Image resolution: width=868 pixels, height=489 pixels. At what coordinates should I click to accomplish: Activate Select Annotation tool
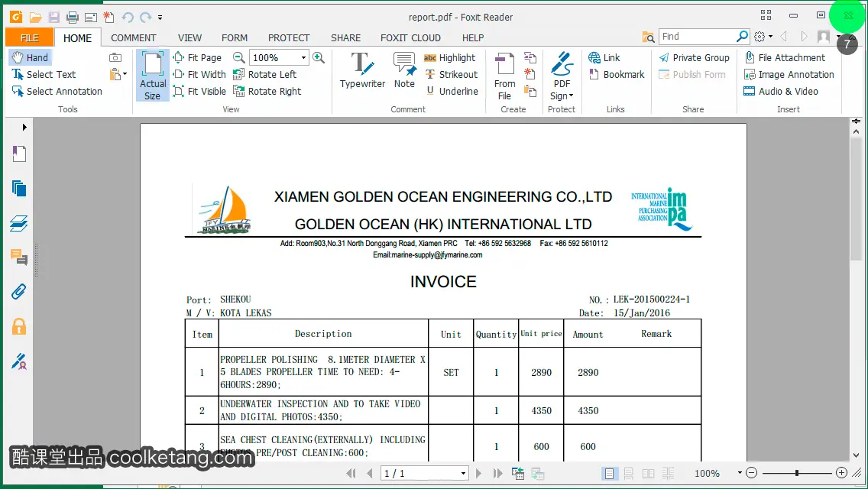pos(57,92)
